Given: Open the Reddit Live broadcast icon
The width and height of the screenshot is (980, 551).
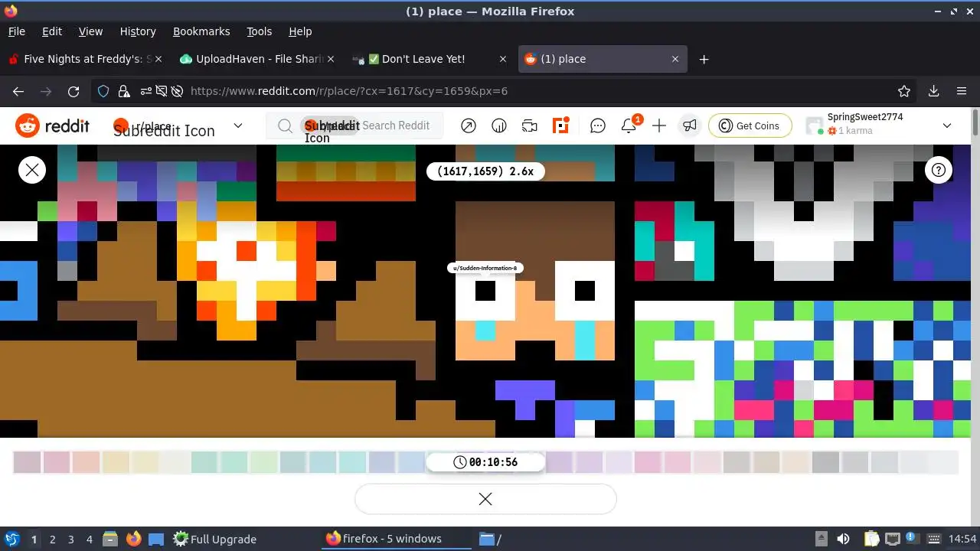Looking at the screenshot, I should [530, 126].
